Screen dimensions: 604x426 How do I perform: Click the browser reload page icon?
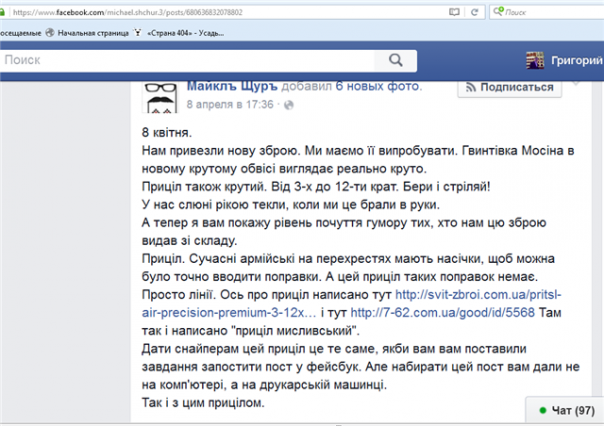475,12
